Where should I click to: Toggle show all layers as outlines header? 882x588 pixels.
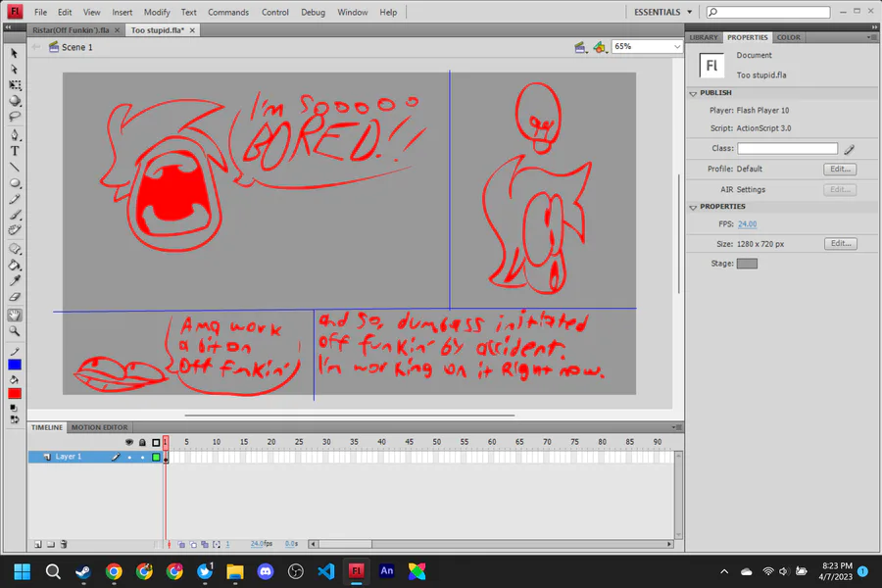point(156,442)
